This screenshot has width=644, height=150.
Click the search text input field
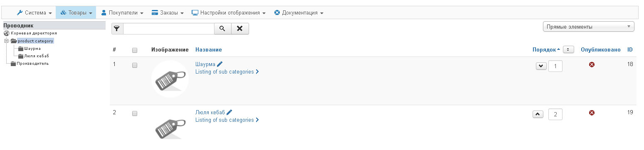[x=169, y=29]
